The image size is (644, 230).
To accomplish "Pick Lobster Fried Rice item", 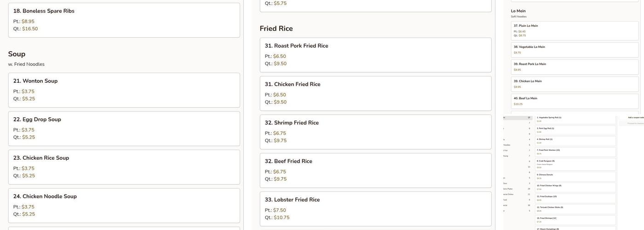I will pyautogui.click(x=375, y=208).
